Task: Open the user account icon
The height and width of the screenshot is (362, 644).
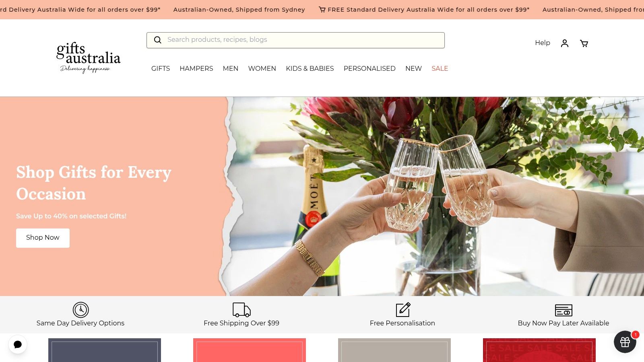Action: coord(565,43)
